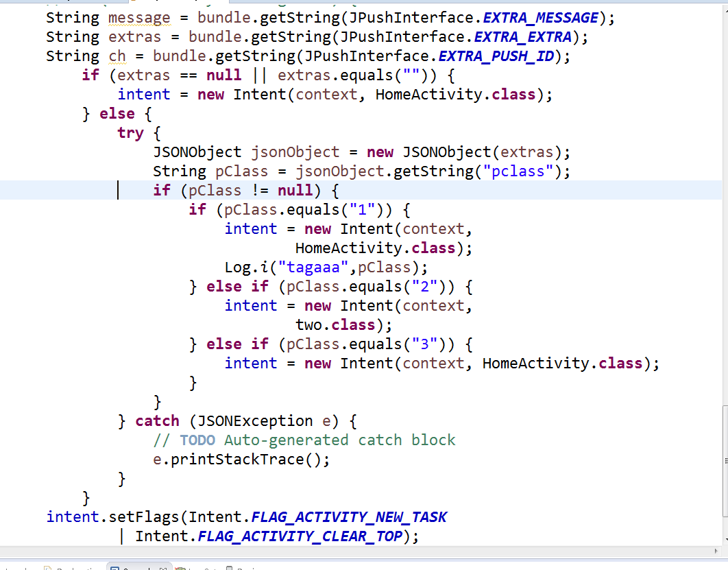Screen dimensions: 728x570
Task: Click the e.printStackTrace() call
Action: pos(241,460)
